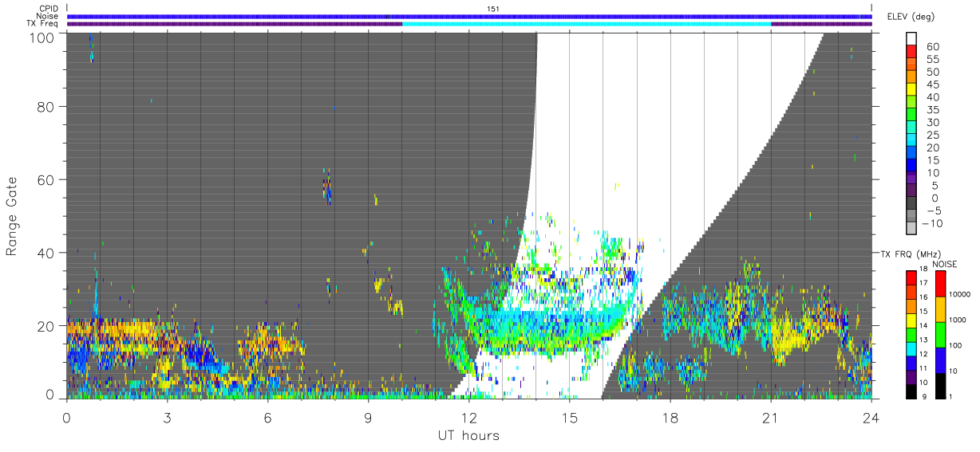980x452 pixels.
Task: Pick the white top segment of ELEV color bar
Action: [x=913, y=40]
